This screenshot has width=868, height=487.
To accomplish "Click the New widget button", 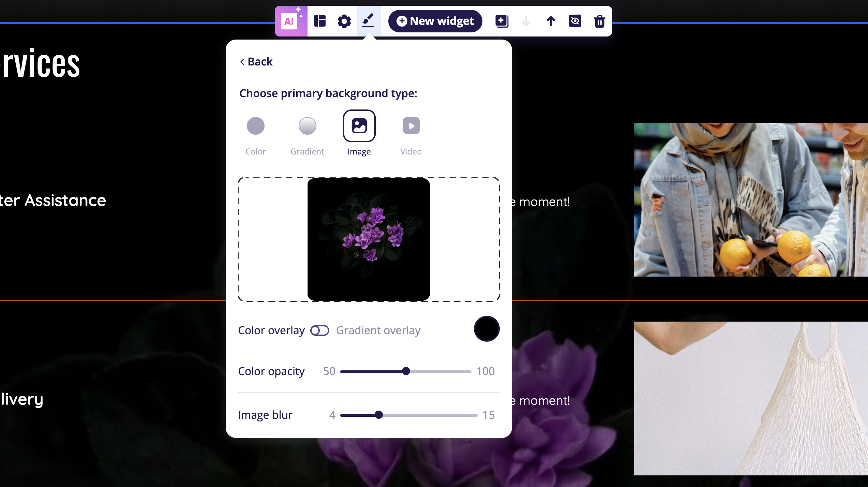I will (435, 21).
